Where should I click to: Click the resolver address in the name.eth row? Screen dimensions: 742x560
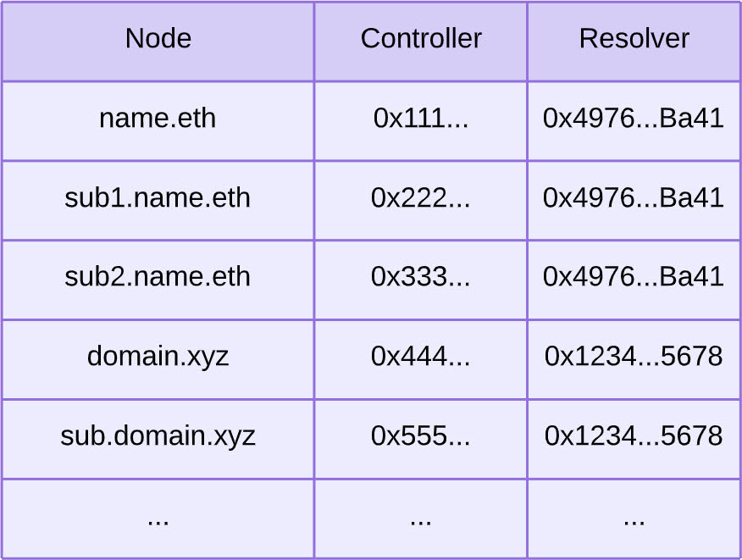pos(634,119)
